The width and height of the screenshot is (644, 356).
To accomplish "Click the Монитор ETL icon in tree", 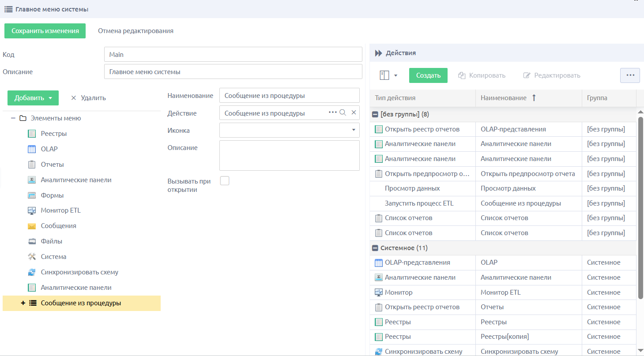I will point(31,210).
